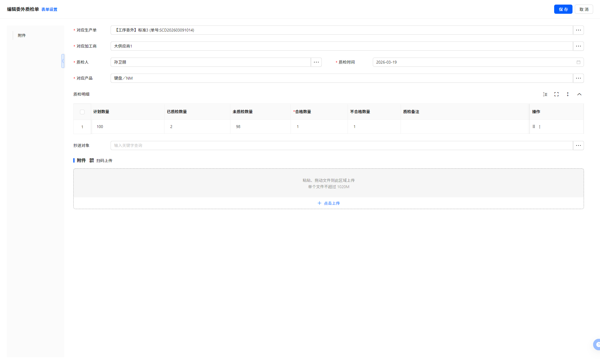The height and width of the screenshot is (364, 600).
Task: Click the 保存 button
Action: [x=563, y=9]
